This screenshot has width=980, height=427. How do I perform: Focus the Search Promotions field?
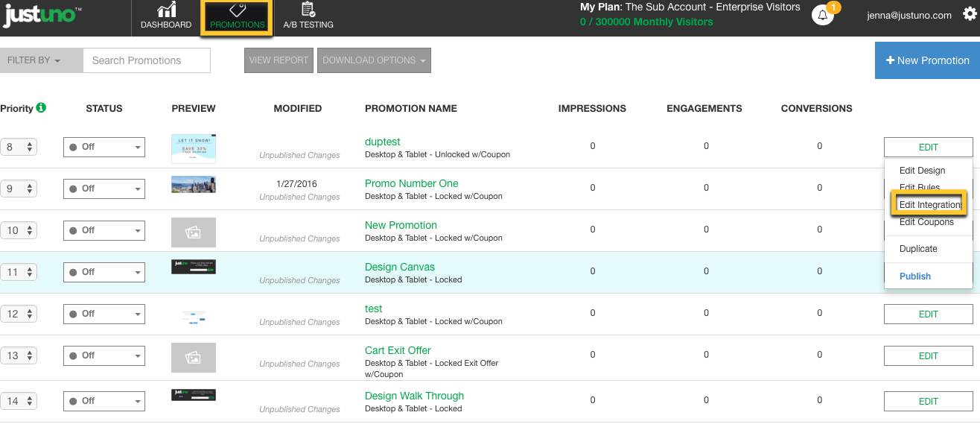(147, 60)
